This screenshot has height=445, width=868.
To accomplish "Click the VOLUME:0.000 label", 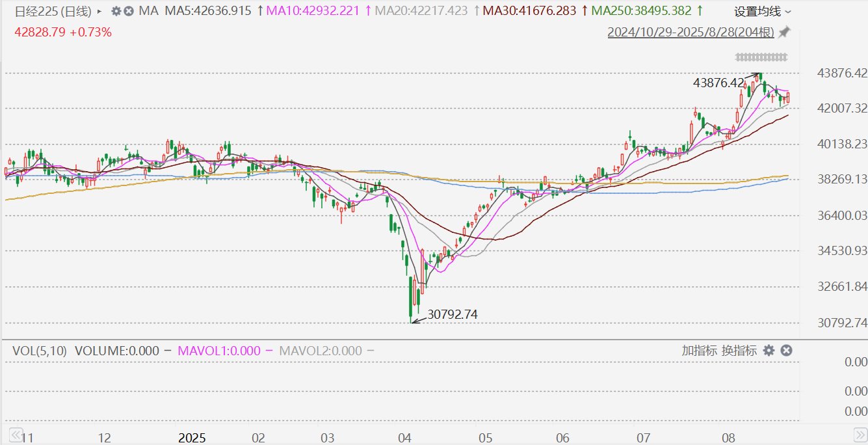I will [x=117, y=351].
